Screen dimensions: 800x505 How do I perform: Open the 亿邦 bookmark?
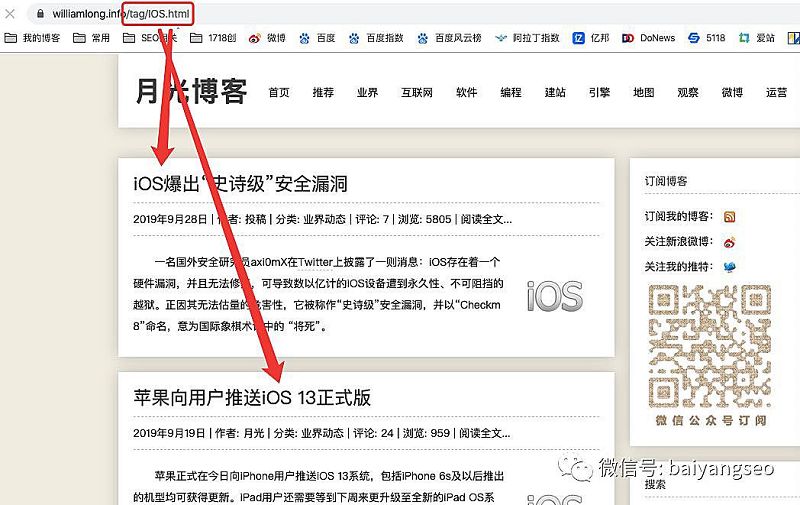pyautogui.click(x=591, y=38)
